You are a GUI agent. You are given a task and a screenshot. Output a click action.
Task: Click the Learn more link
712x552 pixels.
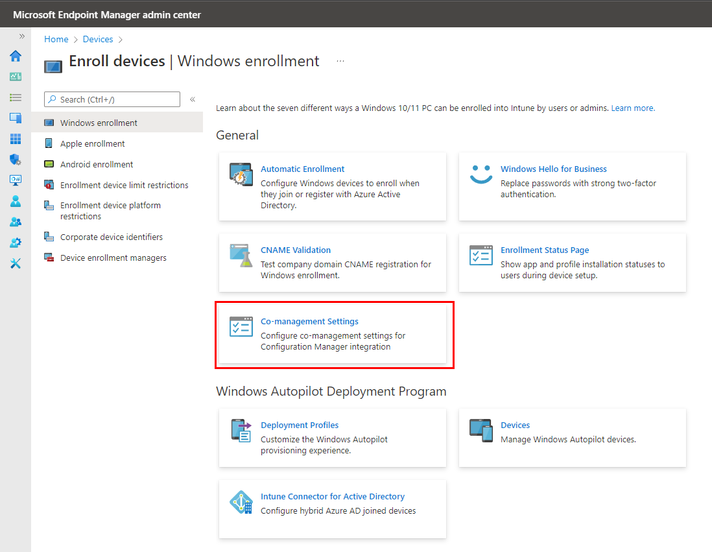click(633, 108)
